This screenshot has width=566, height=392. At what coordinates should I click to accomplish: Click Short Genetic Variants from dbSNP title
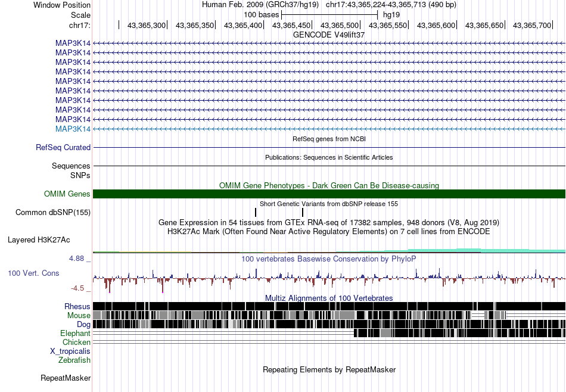[329, 204]
